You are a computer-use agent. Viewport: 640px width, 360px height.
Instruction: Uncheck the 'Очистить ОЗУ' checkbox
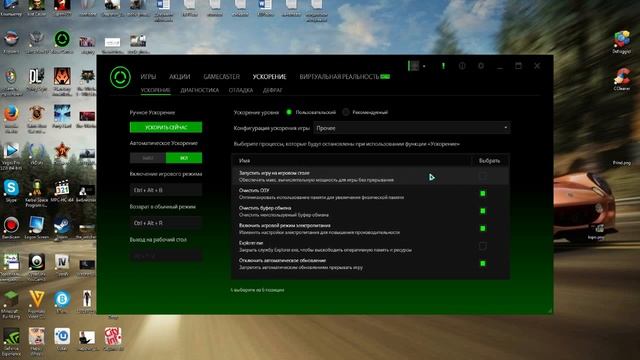pos(482,193)
